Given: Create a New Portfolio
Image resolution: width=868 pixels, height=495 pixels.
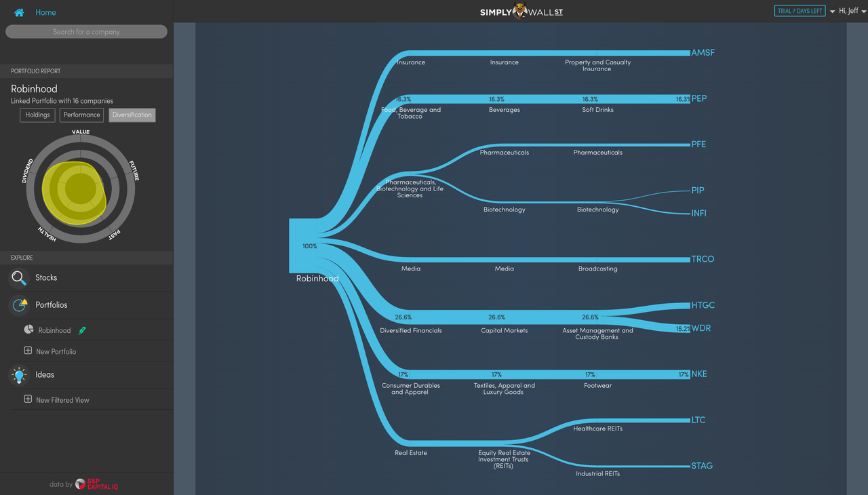Looking at the screenshot, I should click(x=56, y=351).
